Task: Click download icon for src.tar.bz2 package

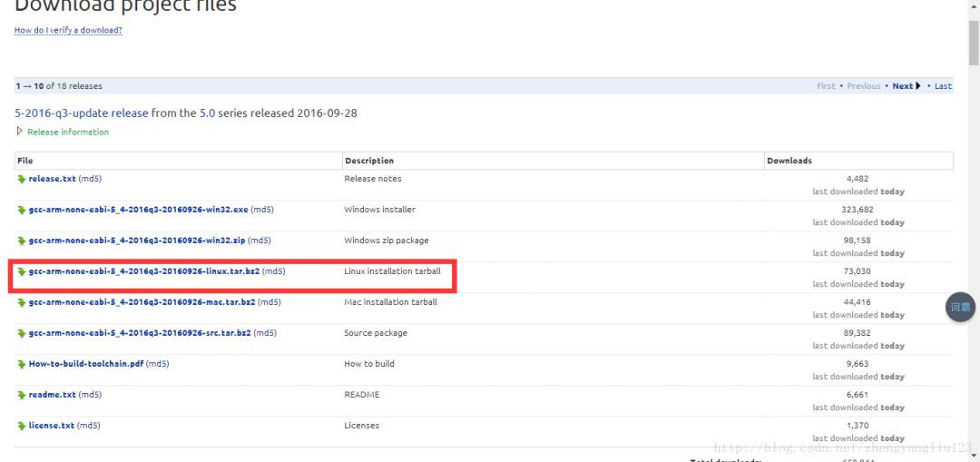Action: pos(22,333)
